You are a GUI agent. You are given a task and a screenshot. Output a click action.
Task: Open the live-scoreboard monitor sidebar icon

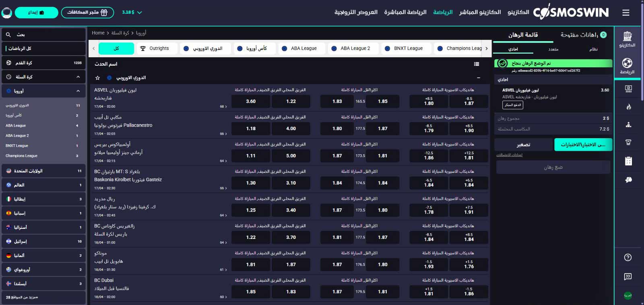[x=628, y=89]
